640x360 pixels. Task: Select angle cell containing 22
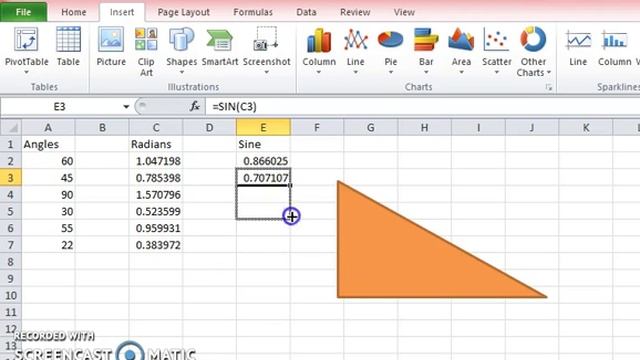pos(48,245)
